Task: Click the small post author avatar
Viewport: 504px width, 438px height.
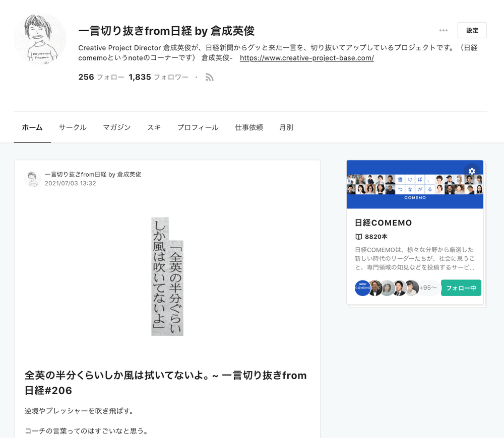Action: pyautogui.click(x=33, y=179)
